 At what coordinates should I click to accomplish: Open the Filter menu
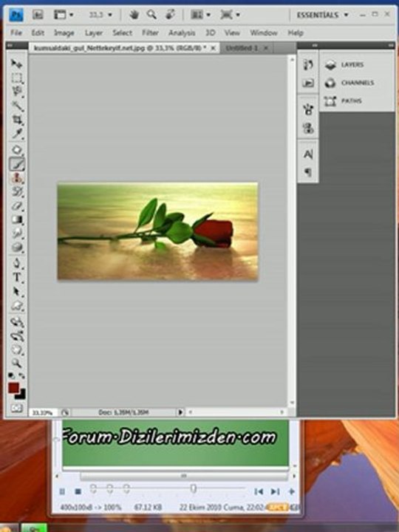coord(150,33)
